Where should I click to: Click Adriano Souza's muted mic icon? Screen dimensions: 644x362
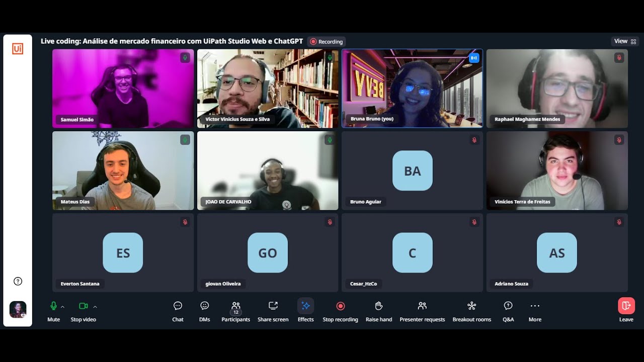(619, 222)
